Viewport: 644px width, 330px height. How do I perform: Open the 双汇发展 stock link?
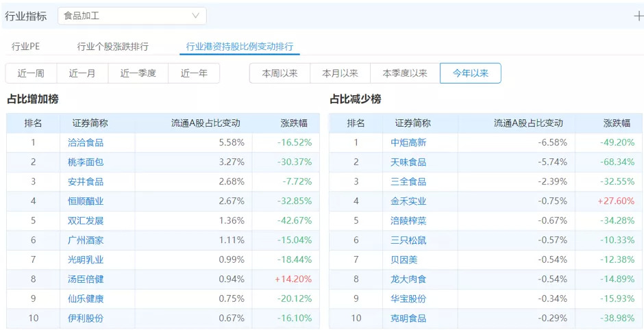coord(86,221)
